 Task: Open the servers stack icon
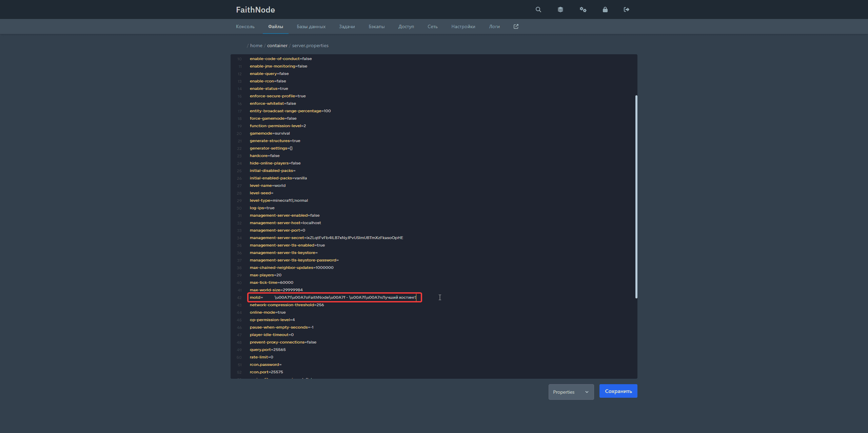click(560, 9)
